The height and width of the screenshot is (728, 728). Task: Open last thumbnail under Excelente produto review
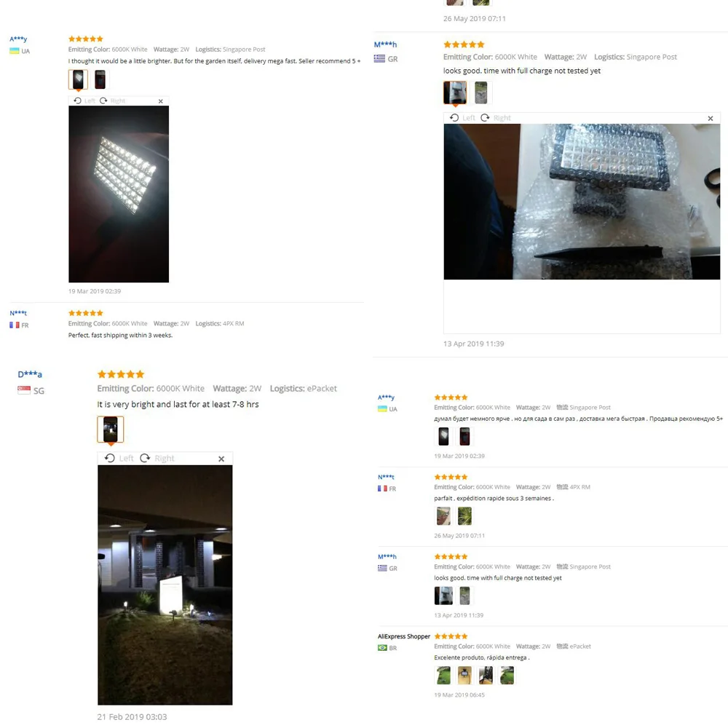point(507,675)
